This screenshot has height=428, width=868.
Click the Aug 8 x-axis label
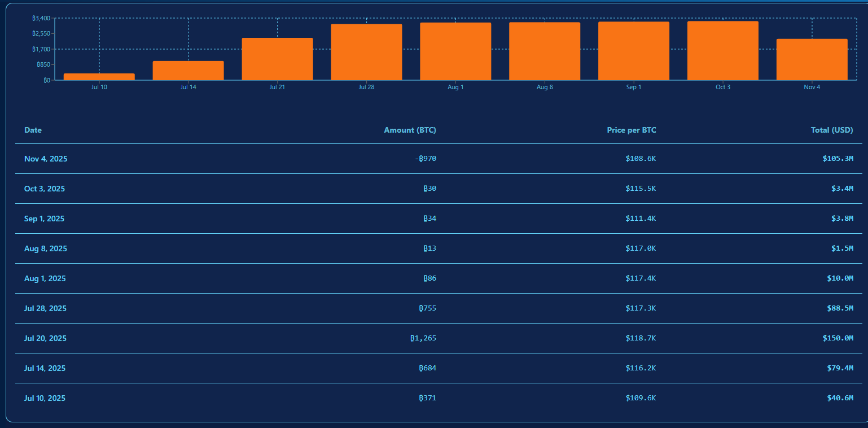[x=545, y=88]
